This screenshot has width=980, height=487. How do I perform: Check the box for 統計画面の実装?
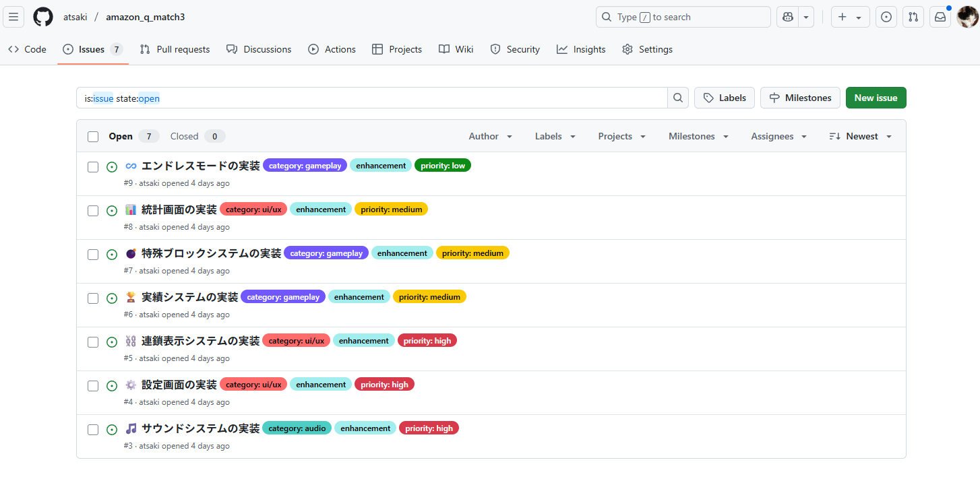point(93,210)
